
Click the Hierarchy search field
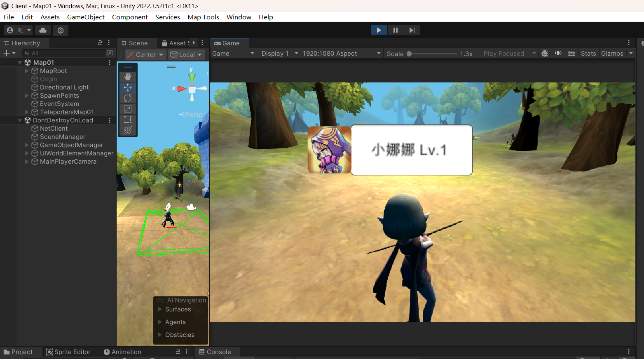point(66,53)
